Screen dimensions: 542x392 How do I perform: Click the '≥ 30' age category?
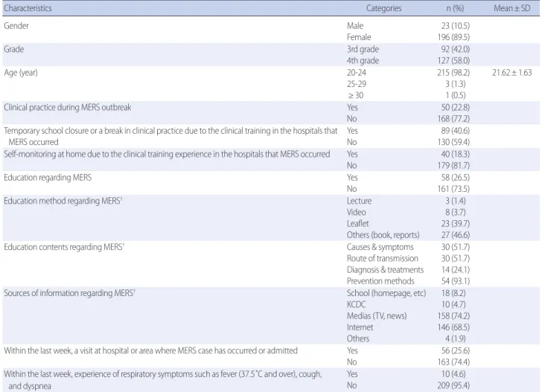[x=355, y=96]
